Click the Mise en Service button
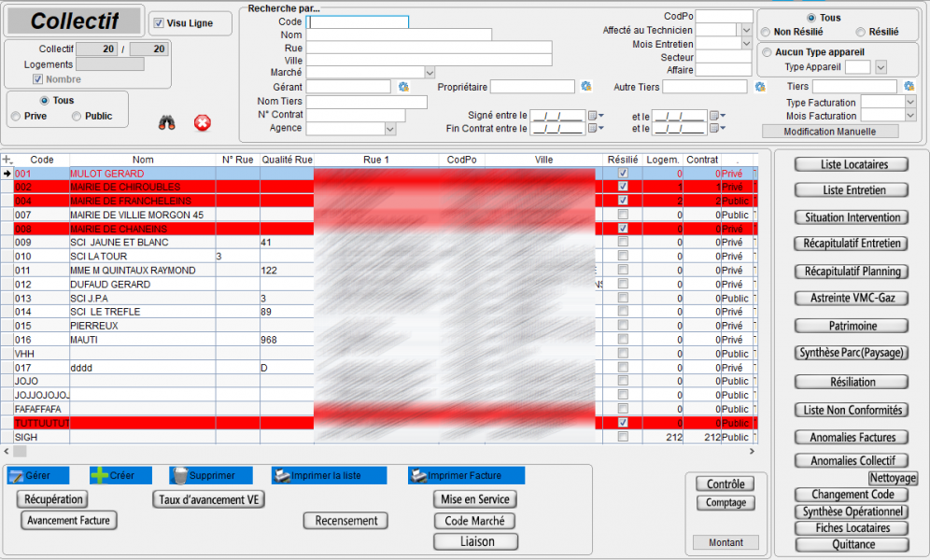 click(x=475, y=499)
